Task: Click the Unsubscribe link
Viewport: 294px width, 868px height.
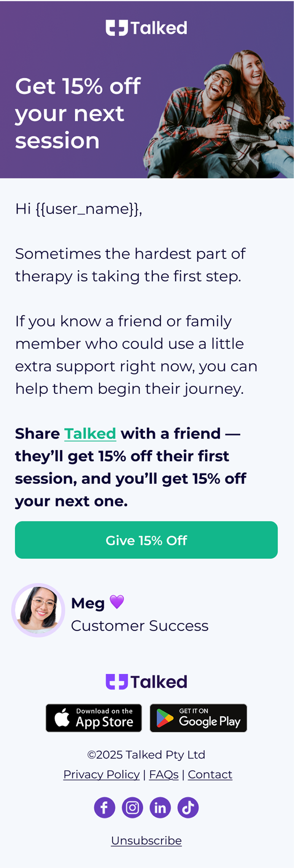Action: coord(146,841)
